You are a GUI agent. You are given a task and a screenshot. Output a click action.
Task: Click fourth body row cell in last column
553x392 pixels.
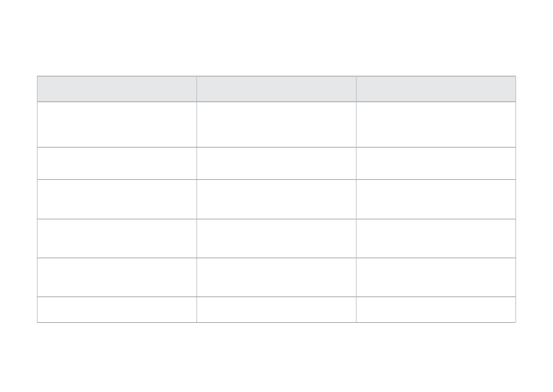tap(436, 238)
